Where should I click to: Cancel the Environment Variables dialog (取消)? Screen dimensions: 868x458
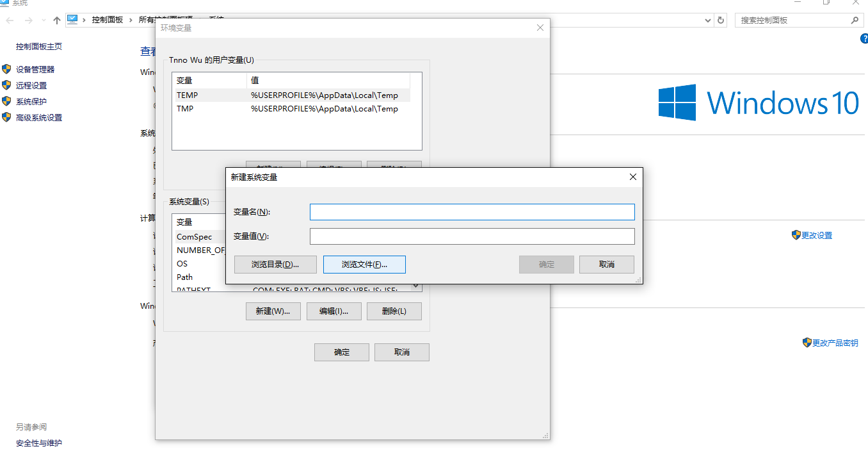tap(402, 352)
